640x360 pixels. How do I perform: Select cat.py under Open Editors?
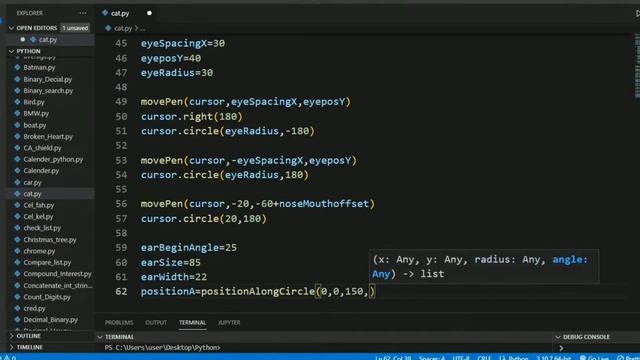point(48,40)
